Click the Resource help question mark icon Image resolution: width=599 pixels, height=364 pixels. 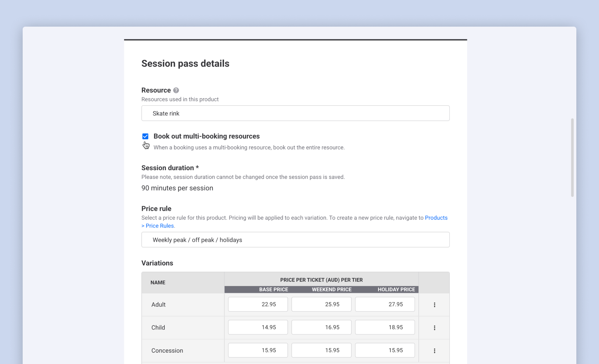point(176,90)
